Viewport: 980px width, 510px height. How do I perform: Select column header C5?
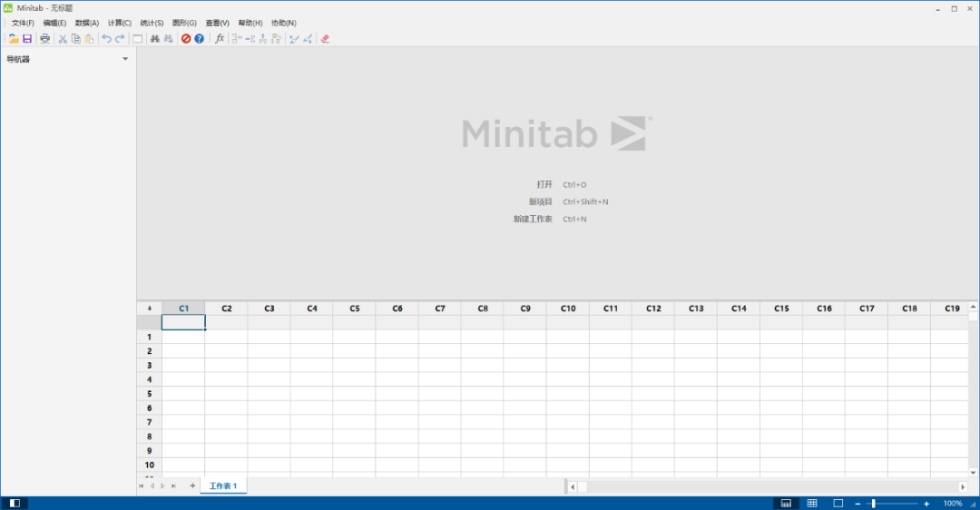(355, 309)
